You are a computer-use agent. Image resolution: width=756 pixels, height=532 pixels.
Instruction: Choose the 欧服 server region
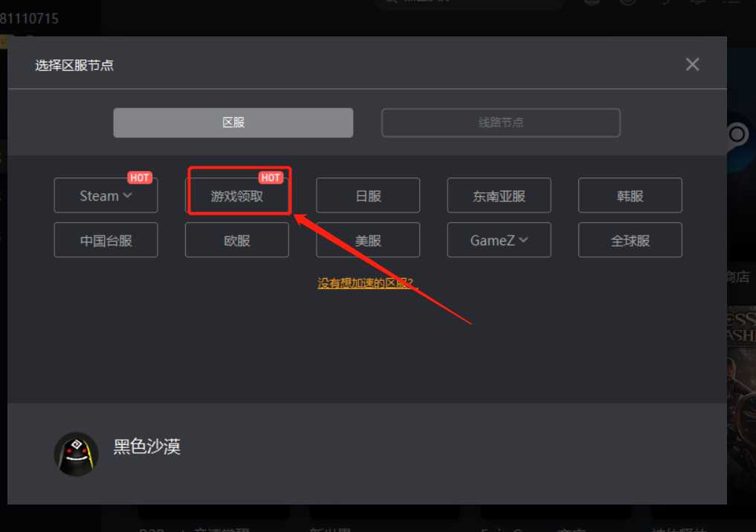(236, 240)
